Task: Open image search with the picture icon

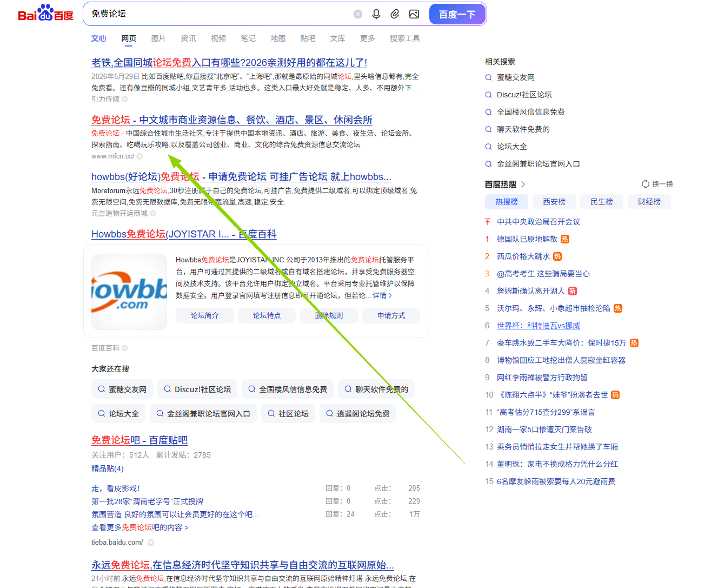Action: click(414, 14)
